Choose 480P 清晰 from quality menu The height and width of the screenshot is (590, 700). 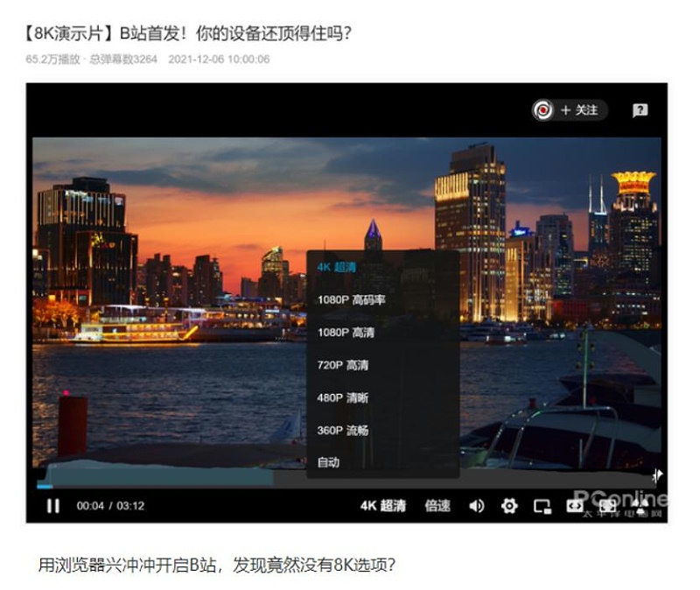click(x=342, y=397)
